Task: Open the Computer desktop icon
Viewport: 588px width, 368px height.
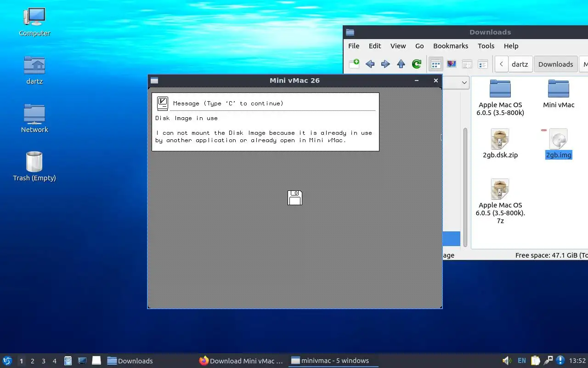Action: pos(34,22)
